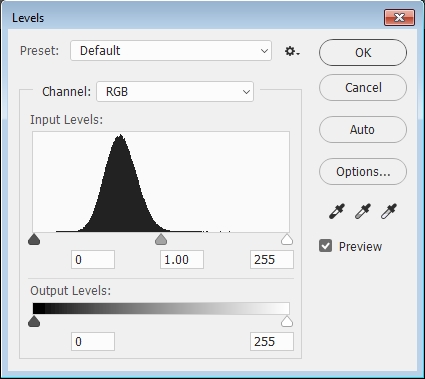
Task: Select the gray point eyedropper
Action: [x=363, y=211]
